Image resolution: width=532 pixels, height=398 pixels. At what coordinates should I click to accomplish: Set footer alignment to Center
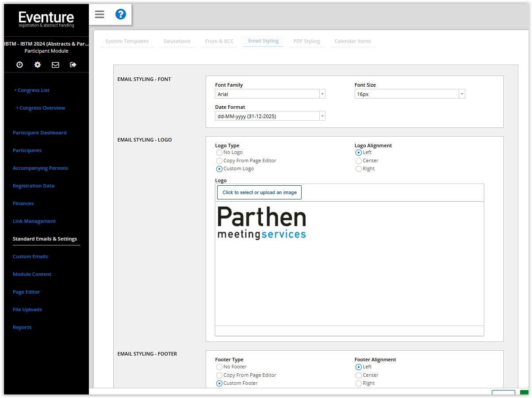(359, 375)
